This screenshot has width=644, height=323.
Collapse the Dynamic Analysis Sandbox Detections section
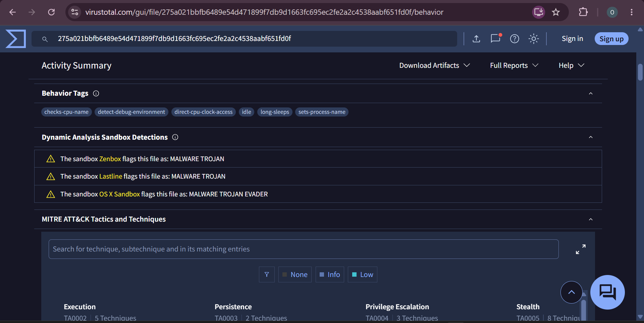click(x=591, y=137)
